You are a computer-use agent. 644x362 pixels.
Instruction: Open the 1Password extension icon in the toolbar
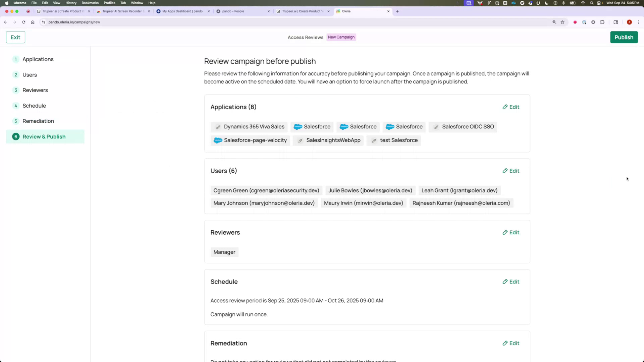coord(584,22)
